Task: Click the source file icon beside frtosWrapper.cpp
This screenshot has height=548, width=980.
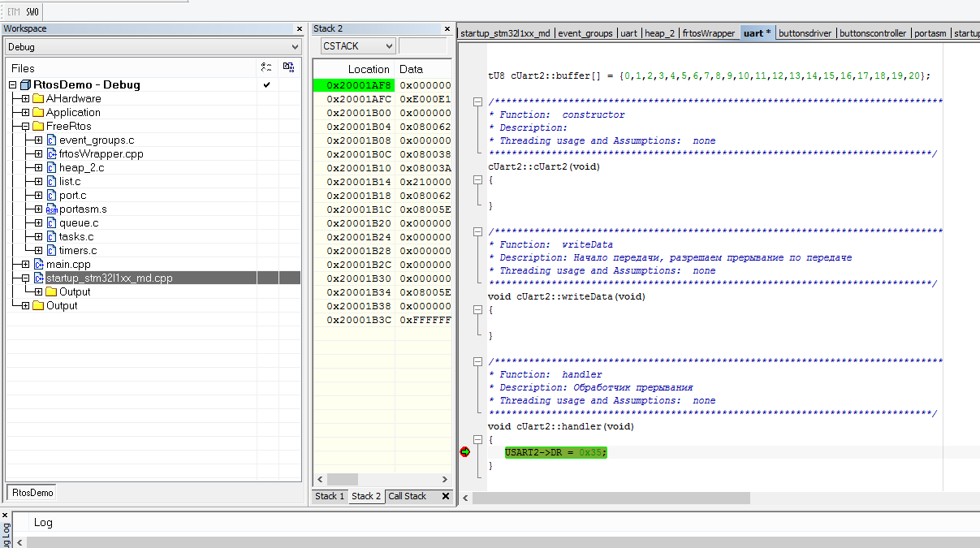Action: pos(50,153)
